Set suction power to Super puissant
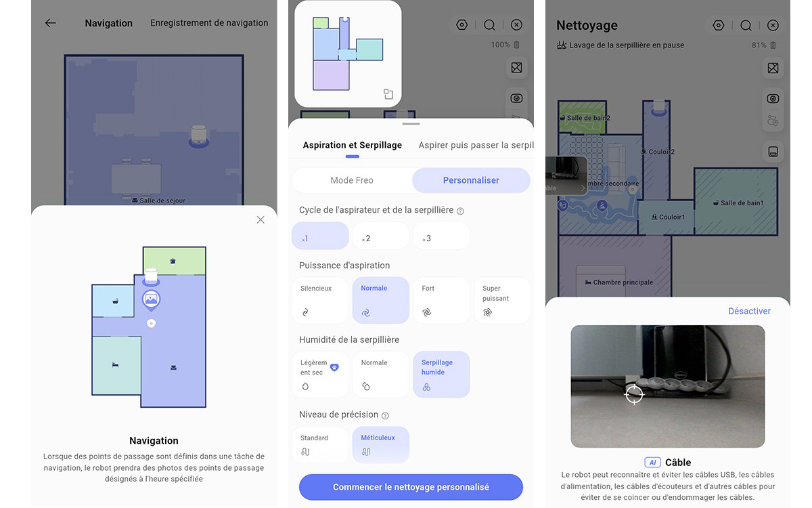The image size is (812, 508). [x=502, y=300]
